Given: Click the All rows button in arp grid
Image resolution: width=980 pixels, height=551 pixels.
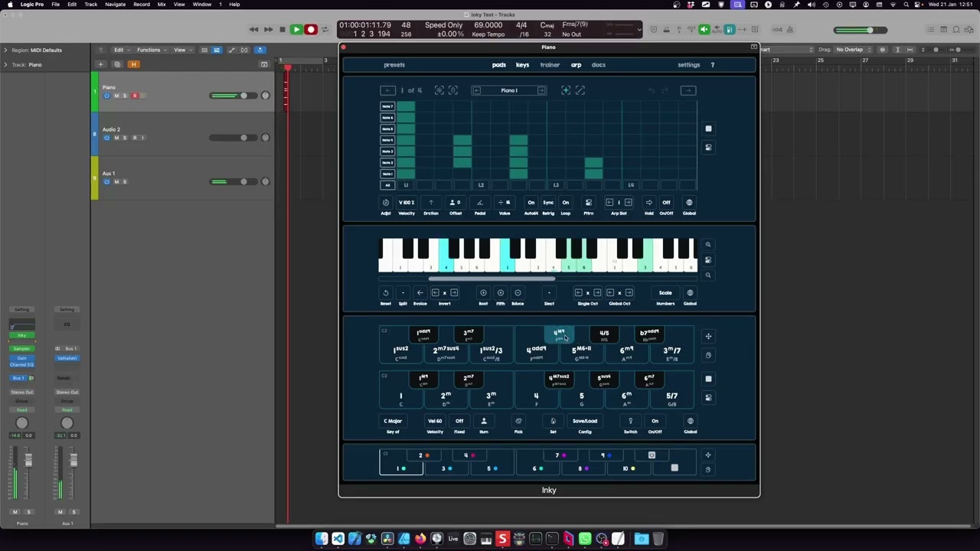Looking at the screenshot, I should click(387, 185).
